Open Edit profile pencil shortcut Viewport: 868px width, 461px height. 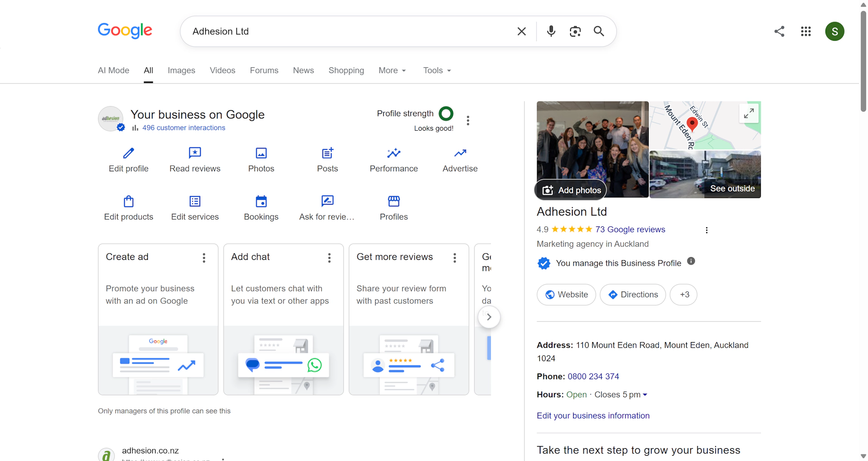click(128, 160)
